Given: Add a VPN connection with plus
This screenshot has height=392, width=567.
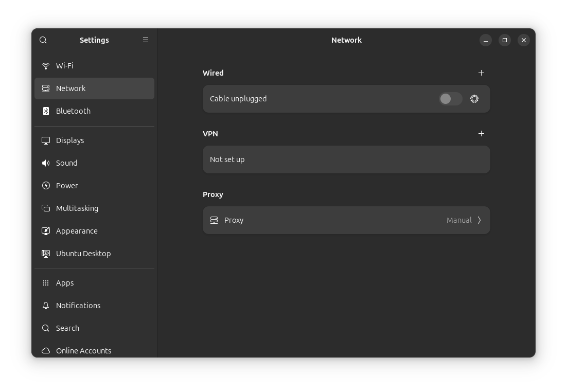Looking at the screenshot, I should (481, 134).
